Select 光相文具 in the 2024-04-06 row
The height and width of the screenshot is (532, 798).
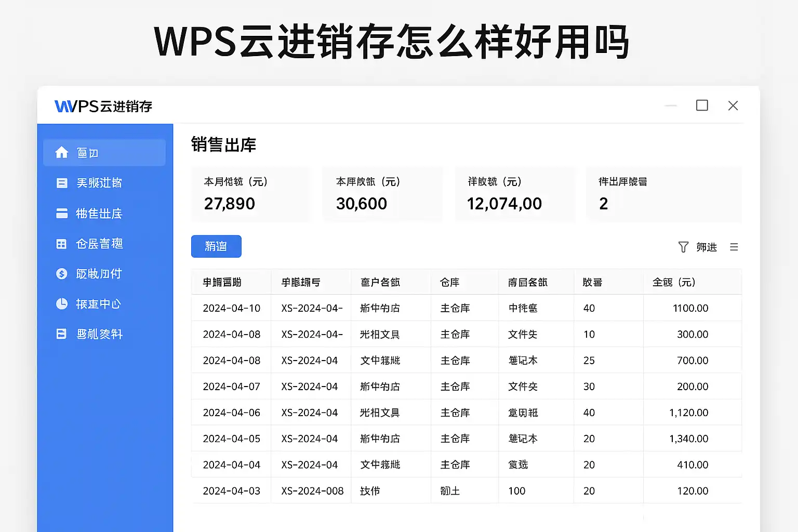click(x=380, y=413)
